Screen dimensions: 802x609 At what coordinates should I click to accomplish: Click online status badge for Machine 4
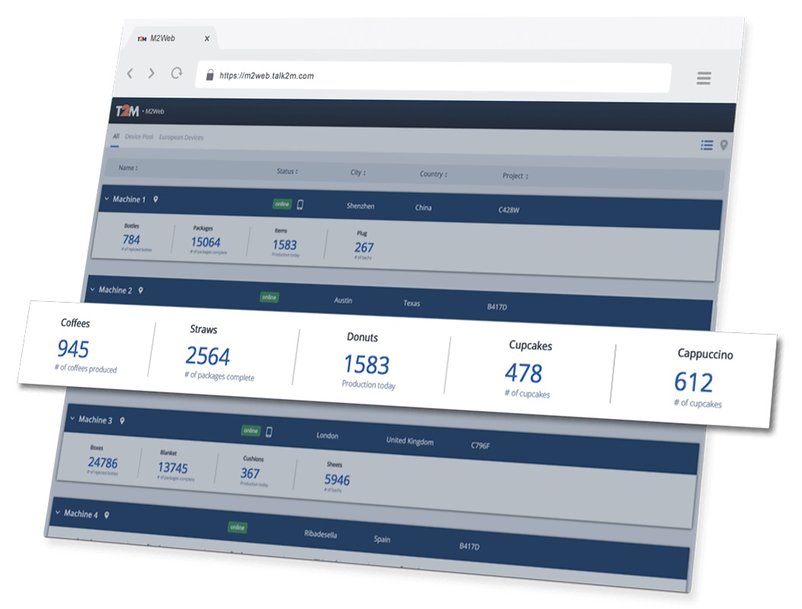tap(237, 527)
